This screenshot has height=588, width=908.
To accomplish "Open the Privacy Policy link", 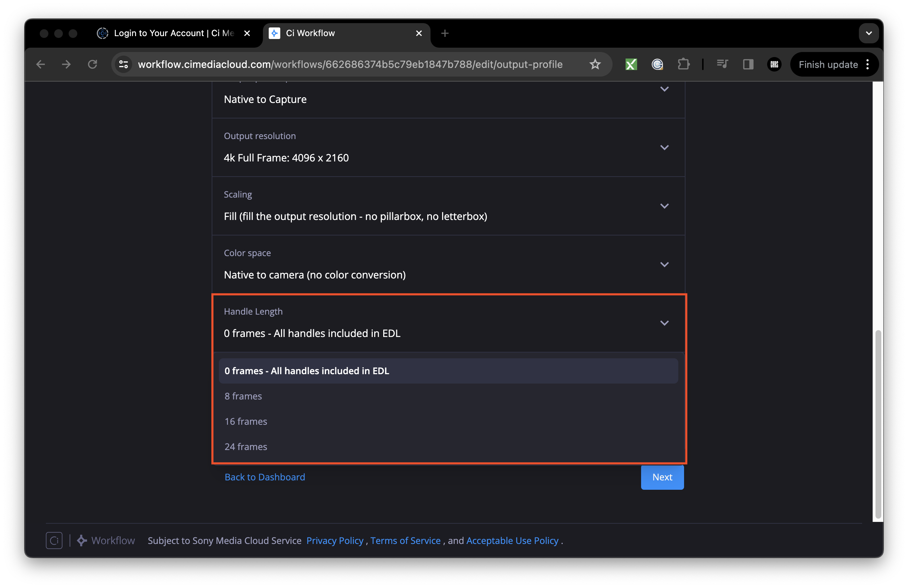I will pyautogui.click(x=334, y=540).
